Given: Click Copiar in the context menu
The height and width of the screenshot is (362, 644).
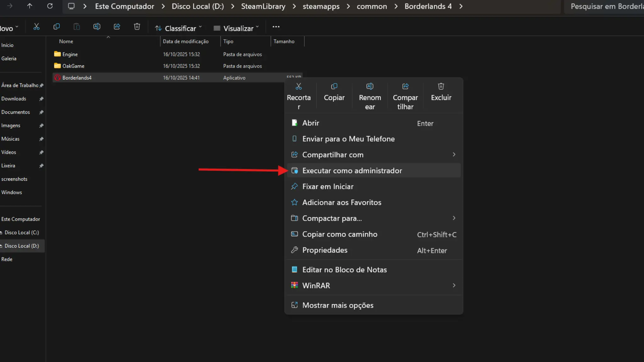Looking at the screenshot, I should coord(334,92).
